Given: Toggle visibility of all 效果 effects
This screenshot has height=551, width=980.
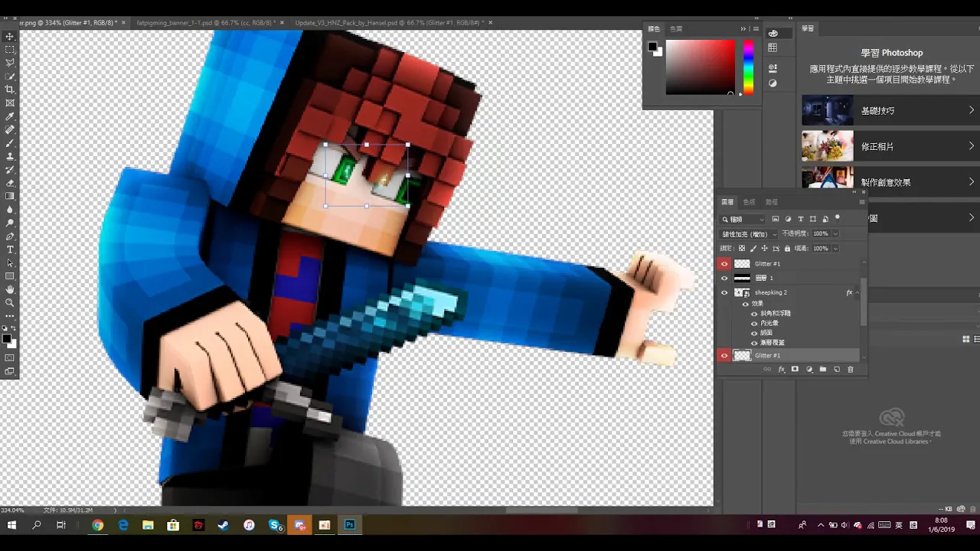Looking at the screenshot, I should tap(745, 304).
